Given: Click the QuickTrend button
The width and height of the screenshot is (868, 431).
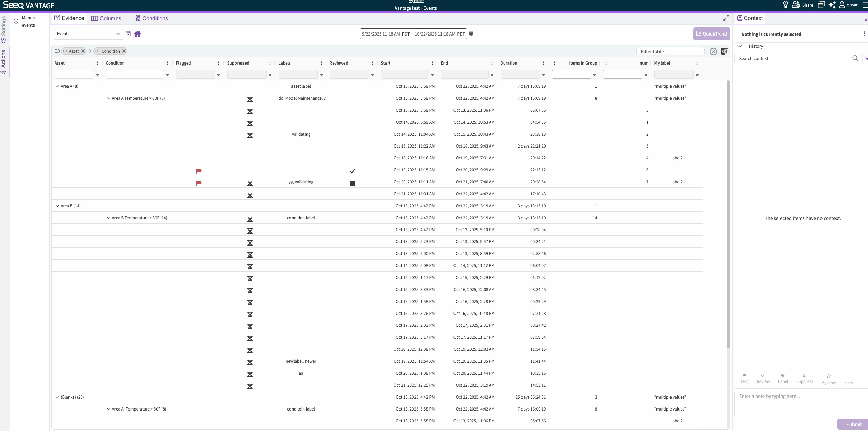Looking at the screenshot, I should click(x=711, y=34).
